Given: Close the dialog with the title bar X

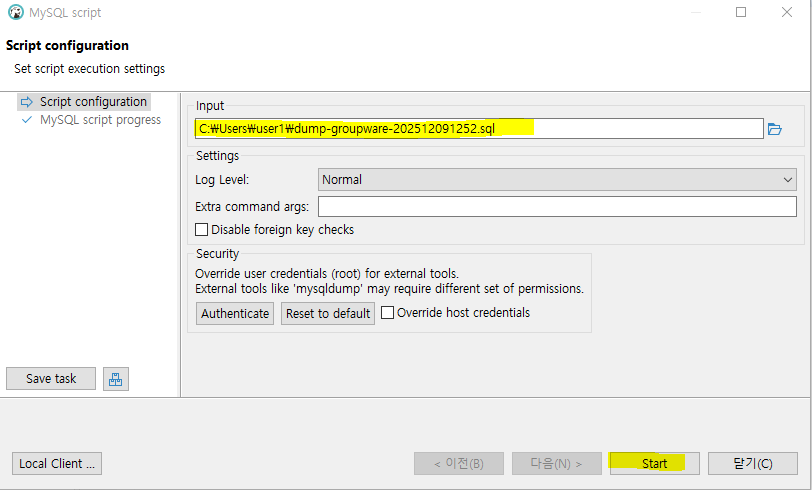Looking at the screenshot, I should pos(787,13).
